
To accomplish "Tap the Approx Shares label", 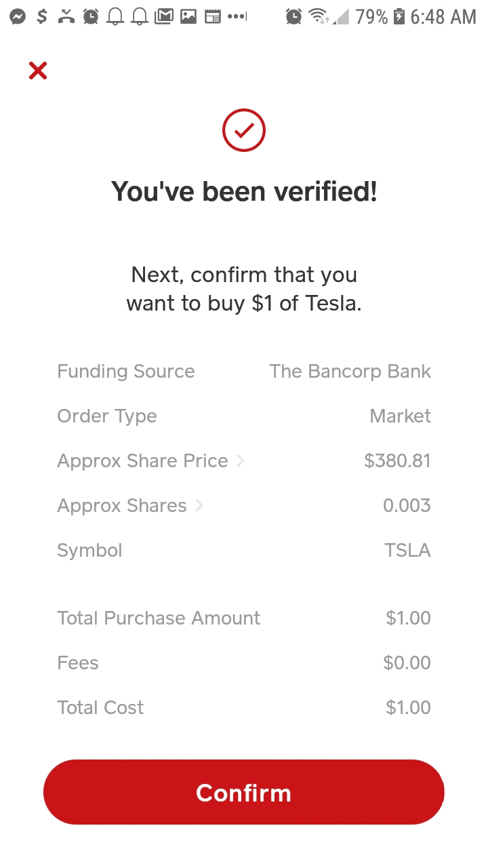I will (x=122, y=506).
